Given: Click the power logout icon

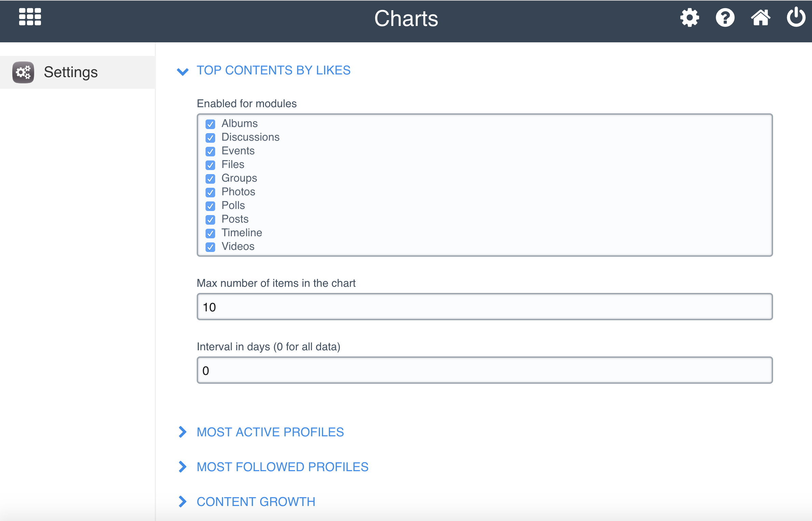Looking at the screenshot, I should coord(796,17).
